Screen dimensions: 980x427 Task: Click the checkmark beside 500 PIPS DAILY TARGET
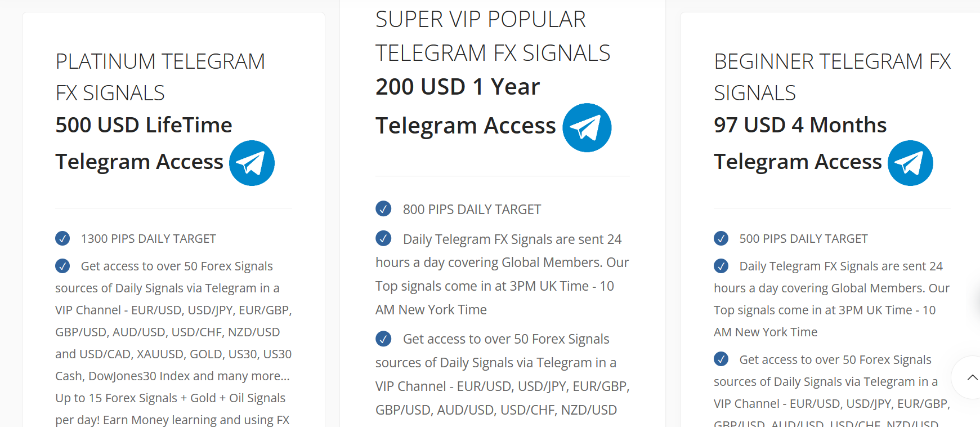[x=721, y=238]
